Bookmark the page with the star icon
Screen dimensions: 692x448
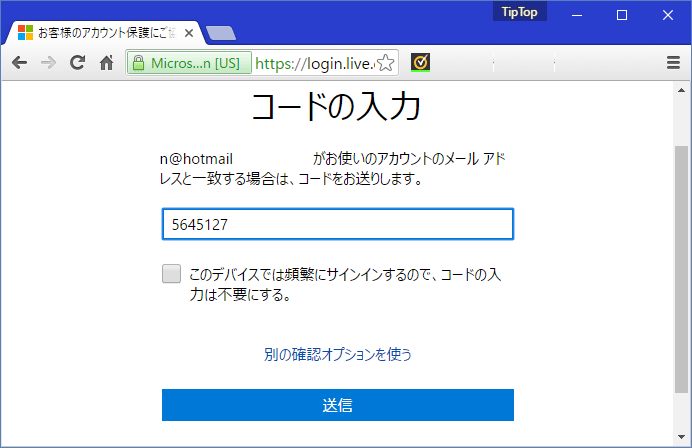(x=386, y=63)
